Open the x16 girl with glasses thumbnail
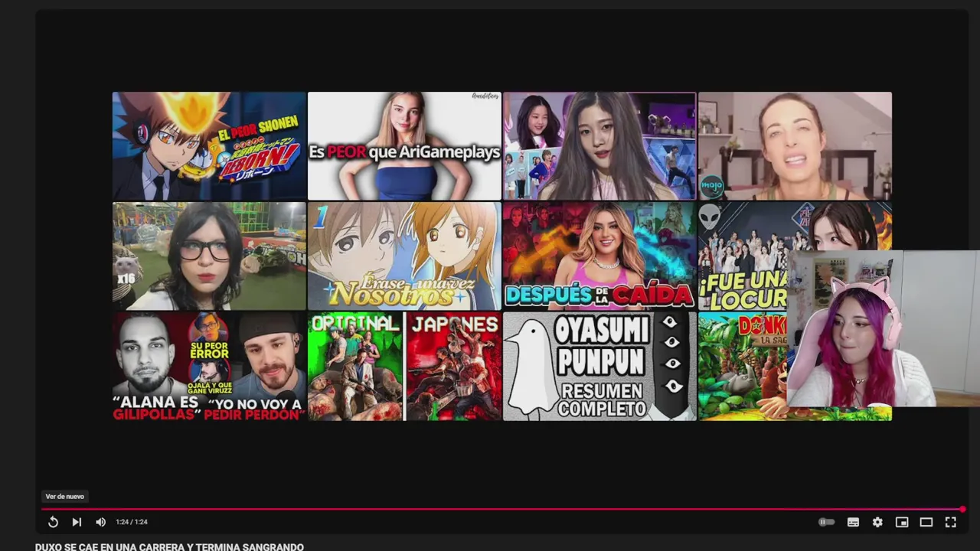980x551 pixels. tap(209, 256)
